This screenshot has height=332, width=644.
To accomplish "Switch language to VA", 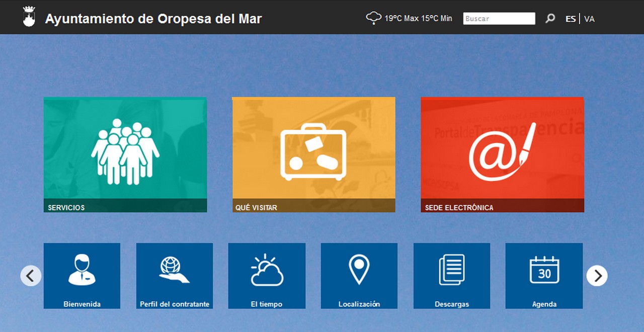I will pyautogui.click(x=589, y=19).
